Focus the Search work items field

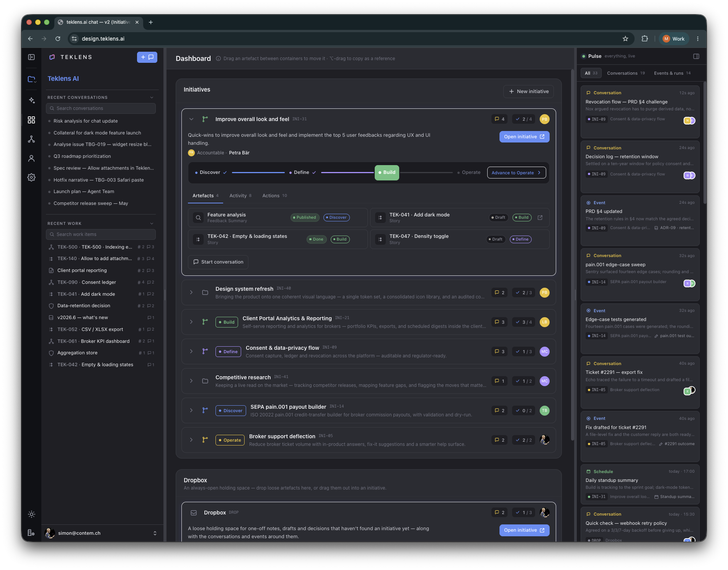[x=101, y=234]
